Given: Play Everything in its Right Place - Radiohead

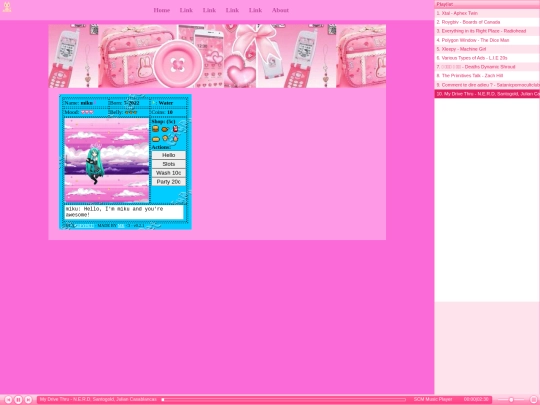Looking at the screenshot, I should click(487, 31).
